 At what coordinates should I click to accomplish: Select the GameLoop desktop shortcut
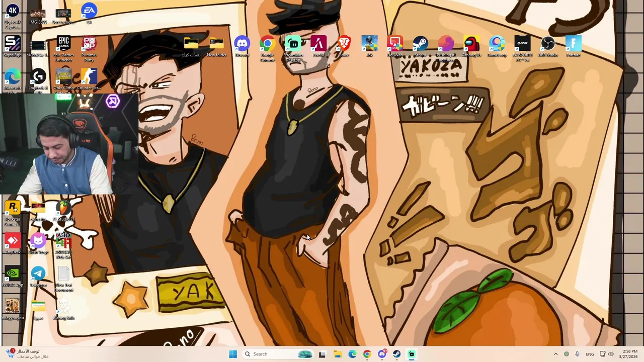click(x=497, y=47)
